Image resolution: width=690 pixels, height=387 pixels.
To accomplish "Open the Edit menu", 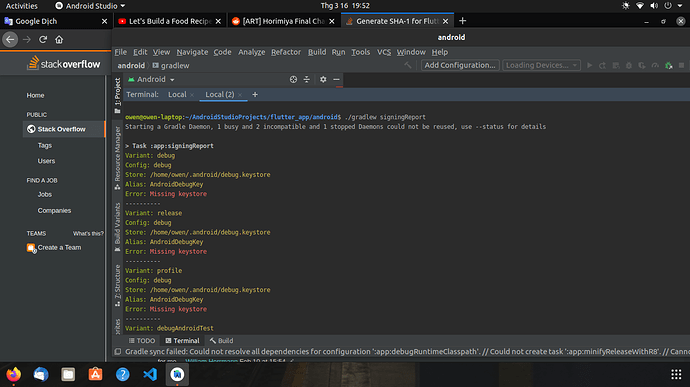I will 140,52.
